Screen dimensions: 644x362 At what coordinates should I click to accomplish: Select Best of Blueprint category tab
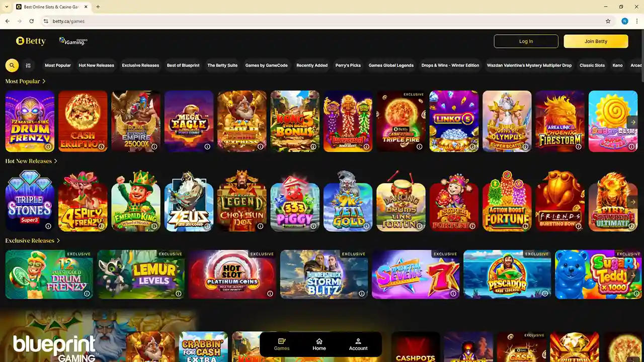[183, 65]
